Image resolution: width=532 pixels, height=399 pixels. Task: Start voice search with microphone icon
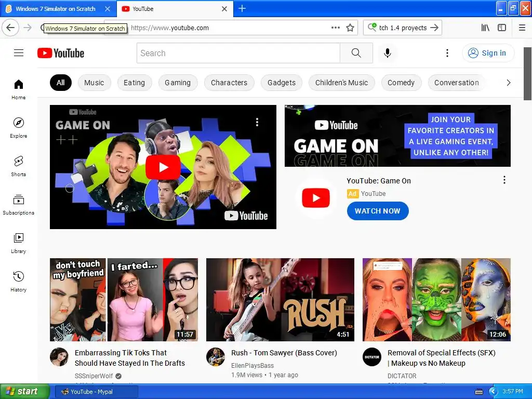tap(388, 53)
